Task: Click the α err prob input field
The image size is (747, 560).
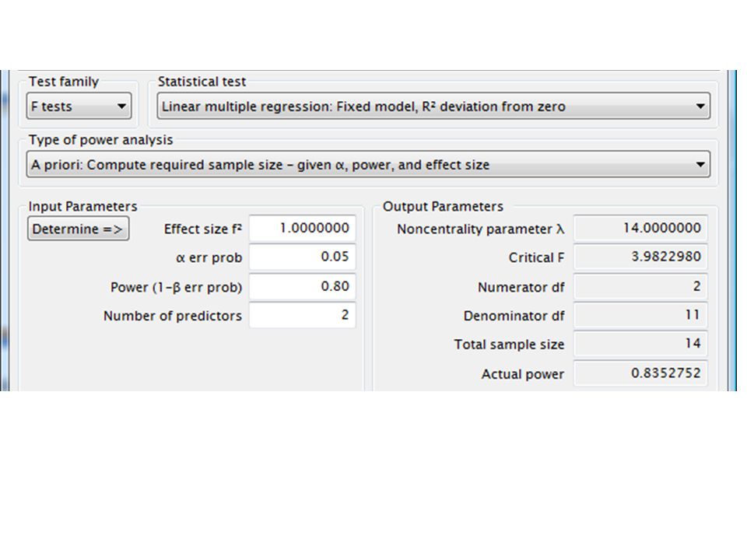Action: tap(303, 257)
